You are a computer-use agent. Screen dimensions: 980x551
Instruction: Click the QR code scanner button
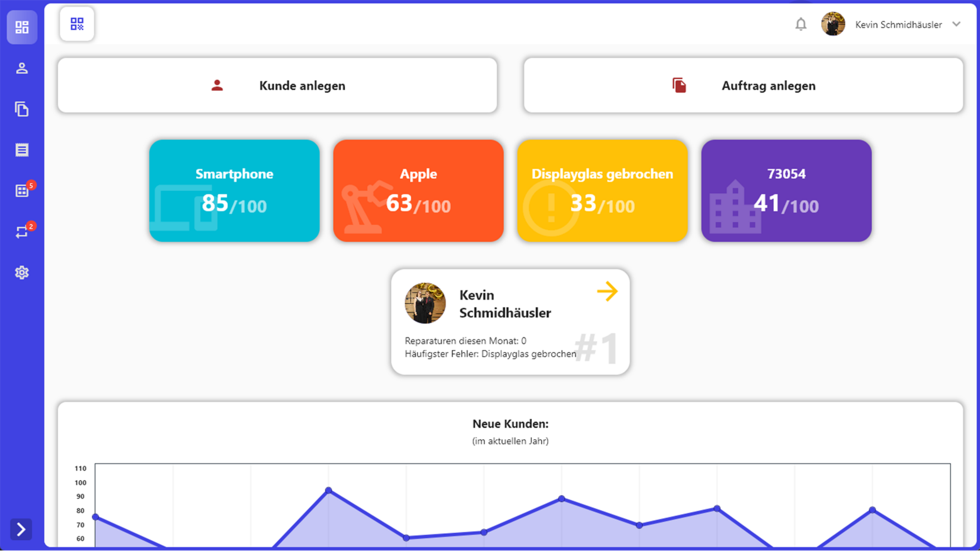tap(77, 24)
